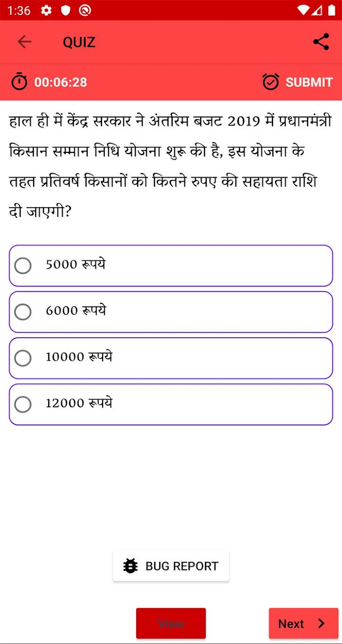Screen dimensions: 342x644
Task: Tap the stopwatch timer icon
Action: tap(20, 82)
